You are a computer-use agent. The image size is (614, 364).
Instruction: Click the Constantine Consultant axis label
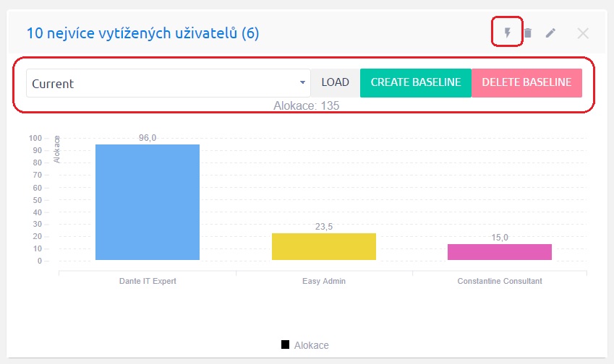(500, 281)
